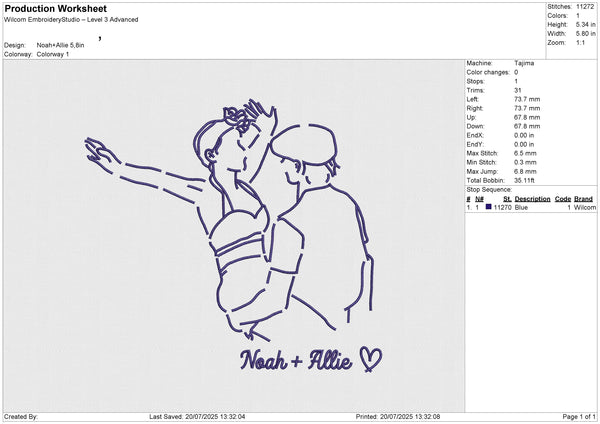Click the Stop Sequence heading
Image resolution: width=600 pixels, height=424 pixels.
point(489,189)
